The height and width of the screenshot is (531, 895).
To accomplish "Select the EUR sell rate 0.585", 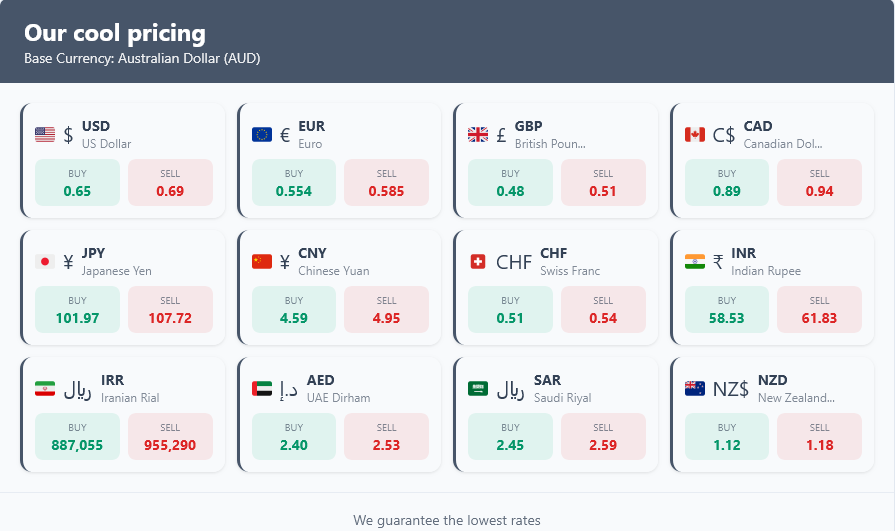I will (x=386, y=191).
